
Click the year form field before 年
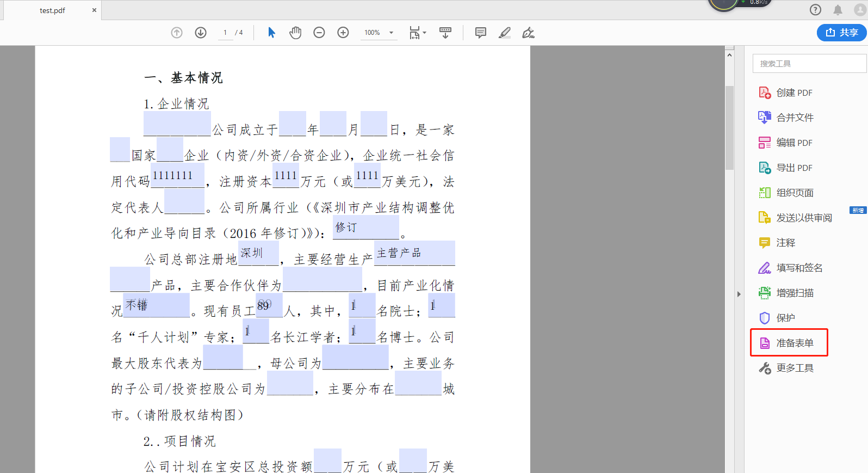pos(293,124)
